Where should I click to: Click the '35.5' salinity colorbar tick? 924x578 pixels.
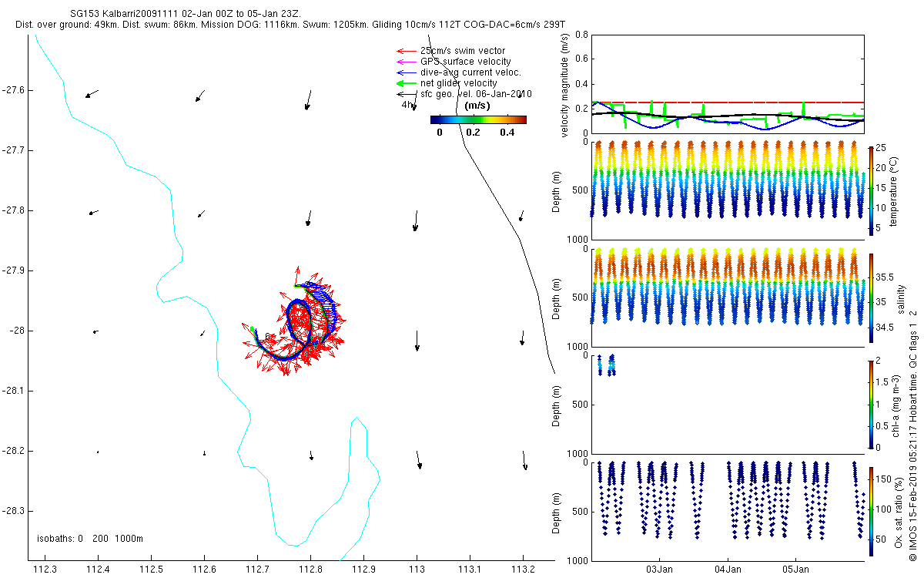click(x=884, y=277)
